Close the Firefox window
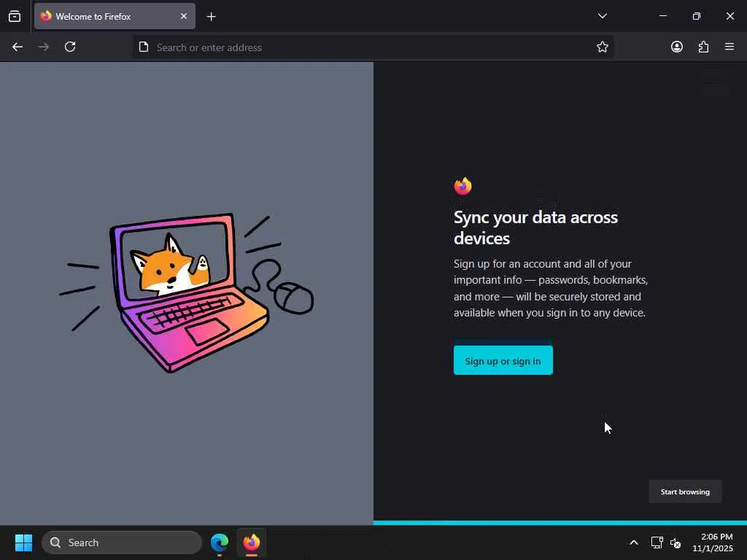Image resolution: width=747 pixels, height=560 pixels. (729, 16)
